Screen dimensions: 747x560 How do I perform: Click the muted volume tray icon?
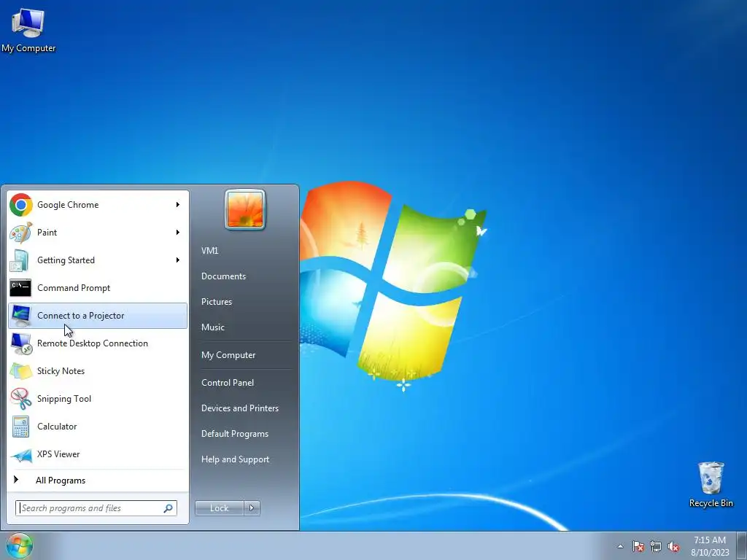click(673, 546)
